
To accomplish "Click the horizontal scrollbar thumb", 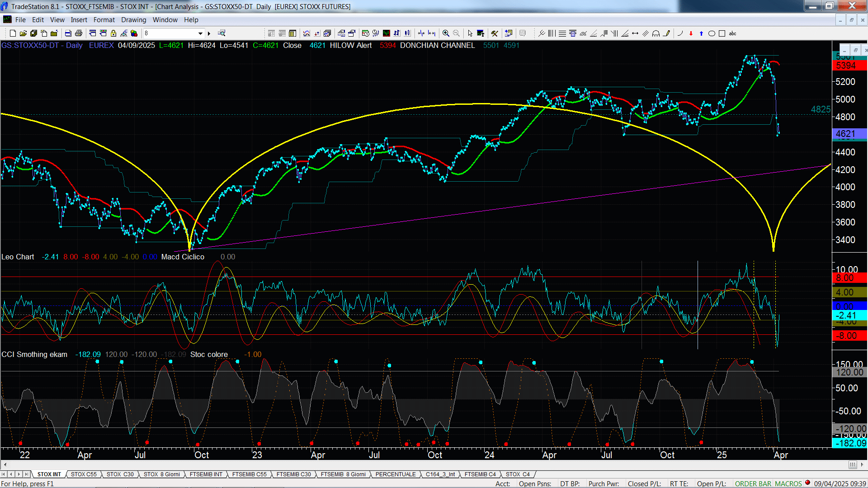I will [x=853, y=465].
